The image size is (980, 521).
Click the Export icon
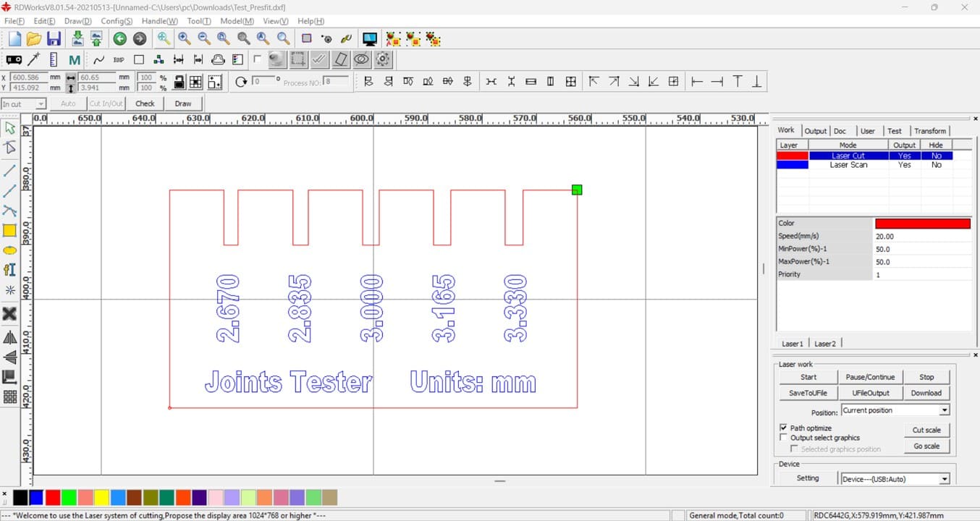pyautogui.click(x=96, y=39)
